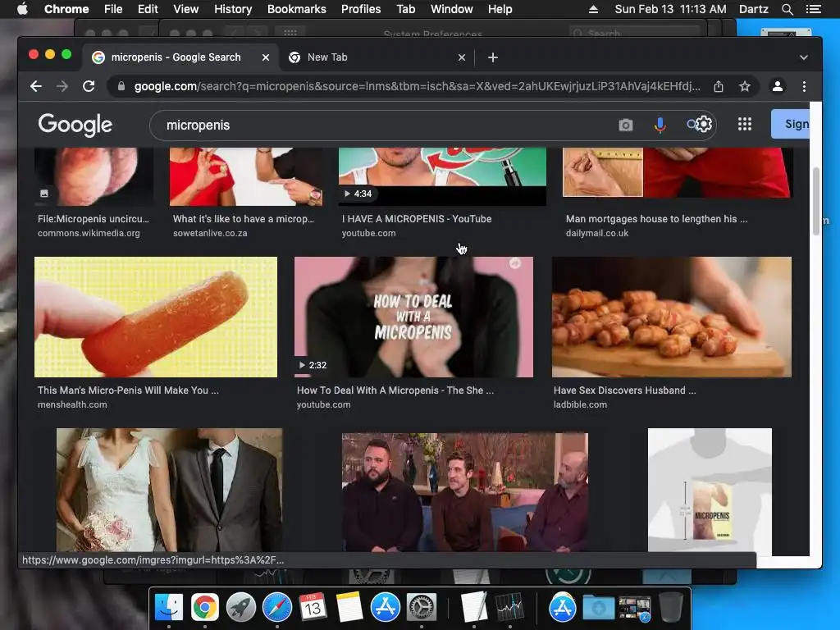
Task: Start voice search with the microphone icon
Action: point(660,125)
